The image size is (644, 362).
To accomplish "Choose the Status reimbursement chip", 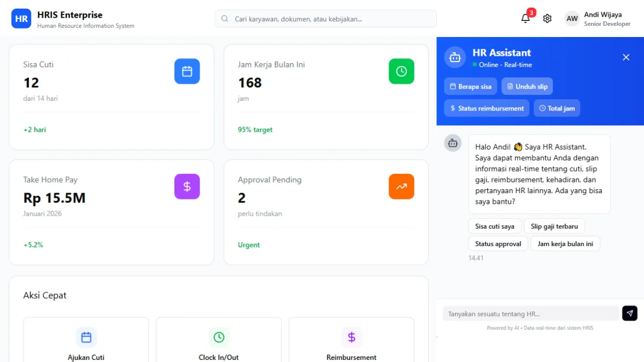I will pos(486,108).
